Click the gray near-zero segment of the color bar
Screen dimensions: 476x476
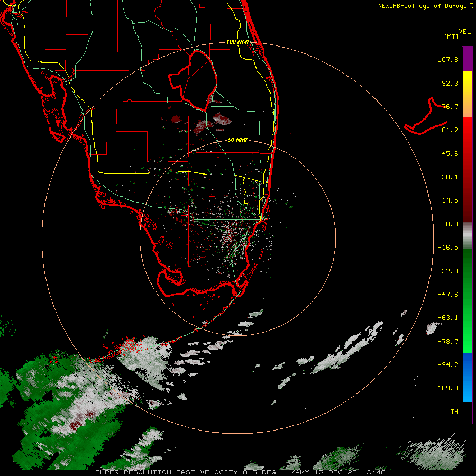pos(467,235)
